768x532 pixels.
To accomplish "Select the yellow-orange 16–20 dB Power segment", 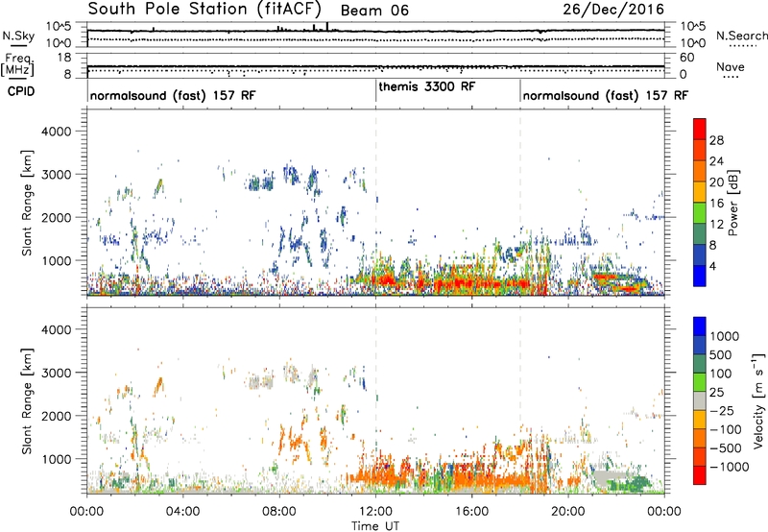I will [x=700, y=192].
